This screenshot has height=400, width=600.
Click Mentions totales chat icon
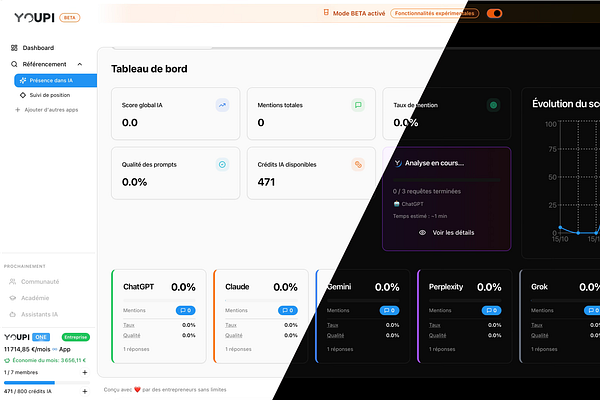click(358, 105)
